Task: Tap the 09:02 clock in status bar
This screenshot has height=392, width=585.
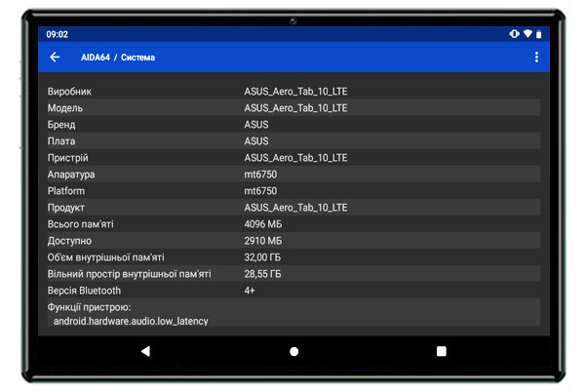Action: coord(58,34)
